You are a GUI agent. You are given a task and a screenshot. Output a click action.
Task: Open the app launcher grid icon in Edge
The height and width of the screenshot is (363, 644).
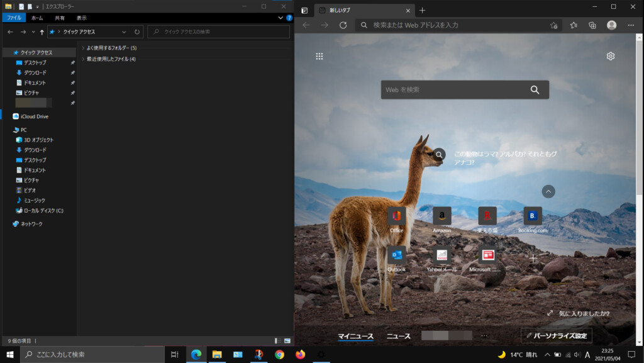320,56
